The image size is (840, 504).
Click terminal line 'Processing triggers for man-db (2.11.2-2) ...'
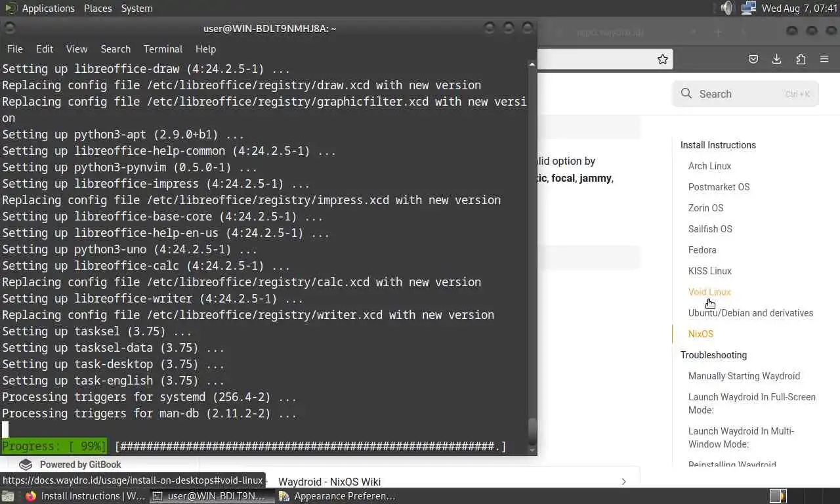pos(149,413)
